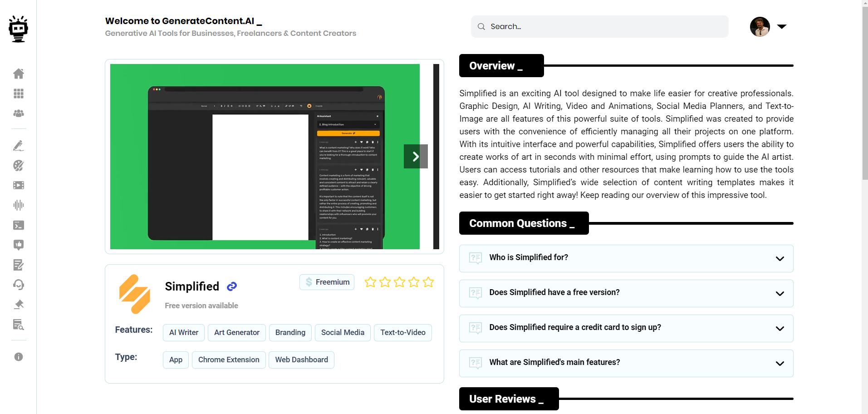868x414 pixels.
Task: Select the writing pen icon in the sidebar
Action: pos(19,146)
